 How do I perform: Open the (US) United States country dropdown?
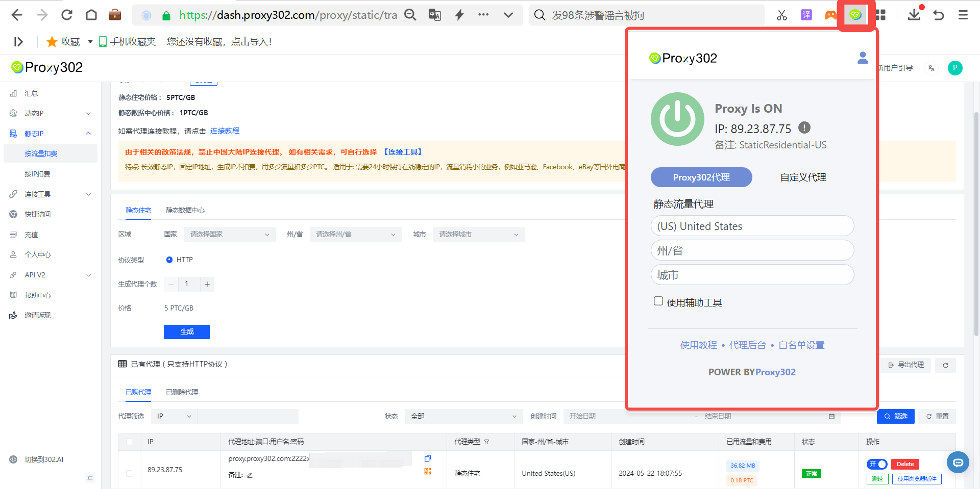tap(752, 226)
